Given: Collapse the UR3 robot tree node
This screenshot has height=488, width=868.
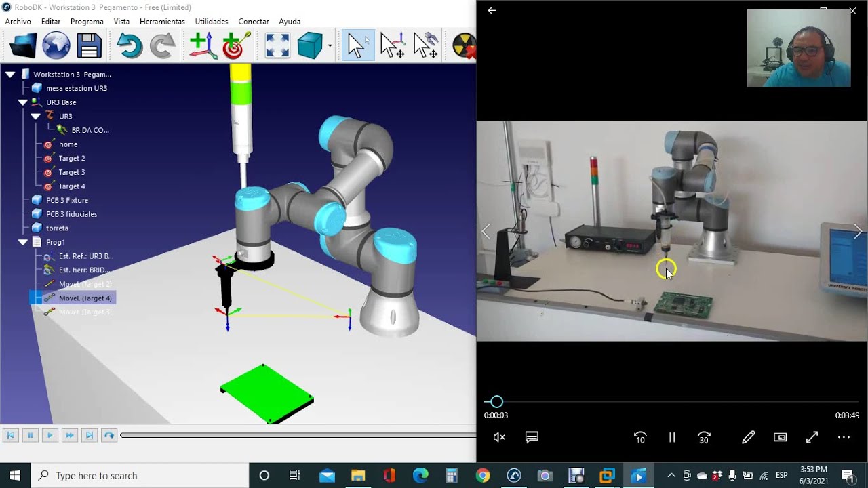Looking at the screenshot, I should 36,117.
